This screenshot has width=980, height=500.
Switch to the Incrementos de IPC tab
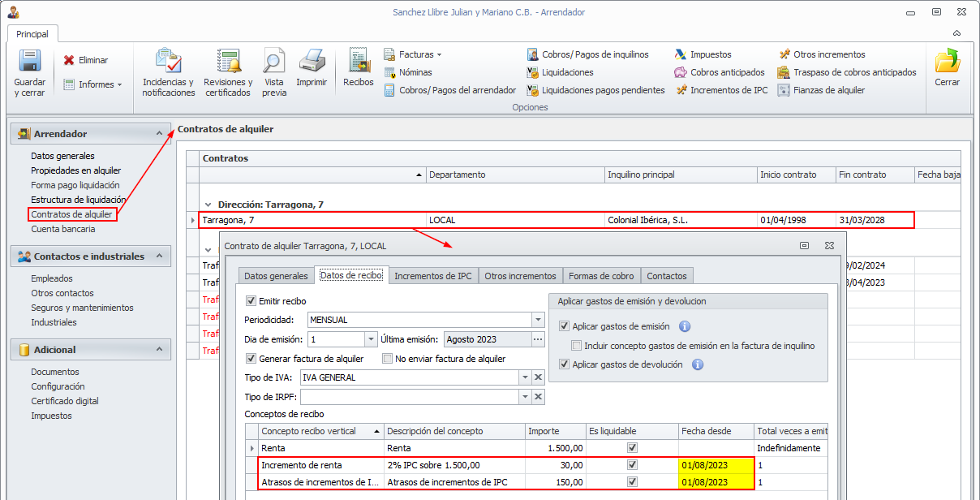432,276
